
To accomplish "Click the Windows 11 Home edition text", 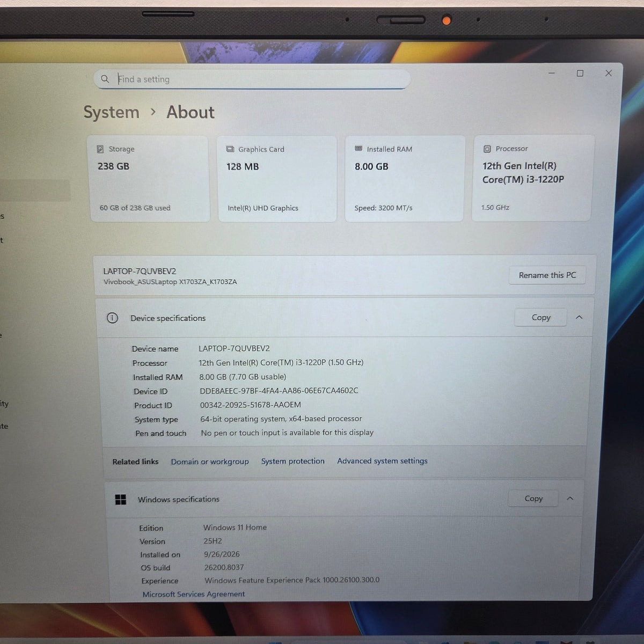I will pos(235,528).
